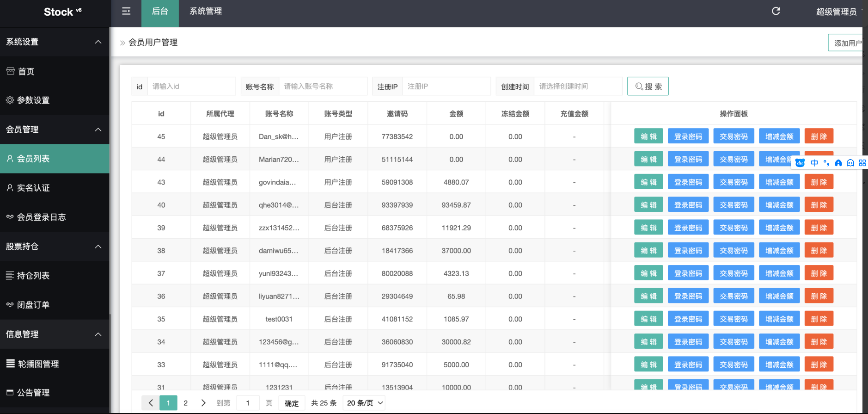The height and width of the screenshot is (414, 868).
Task: Delete user with id 35
Action: click(x=819, y=319)
